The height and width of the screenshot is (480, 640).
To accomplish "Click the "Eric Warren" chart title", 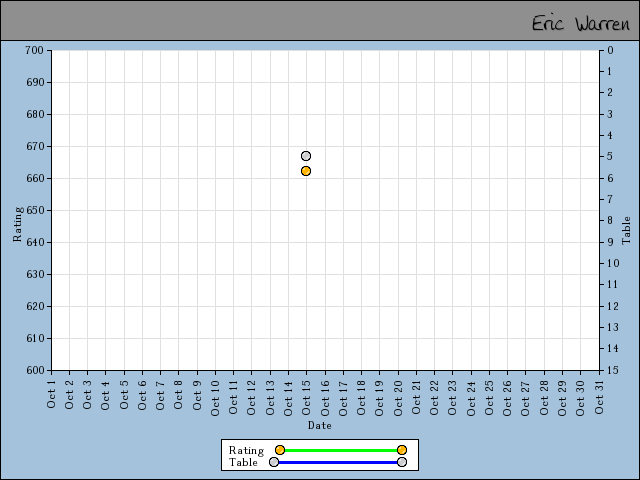I will click(x=580, y=22).
